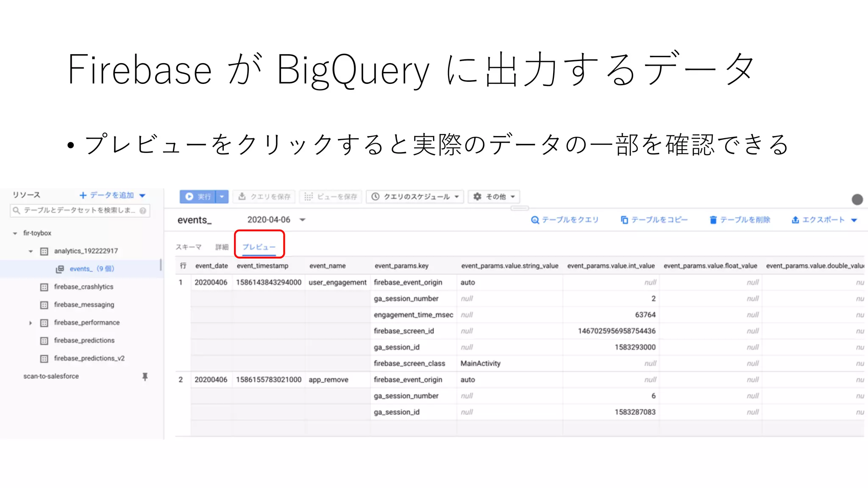Image resolution: width=868 pixels, height=488 pixels.
Task: Click the help icon in search field
Action: [x=143, y=211]
